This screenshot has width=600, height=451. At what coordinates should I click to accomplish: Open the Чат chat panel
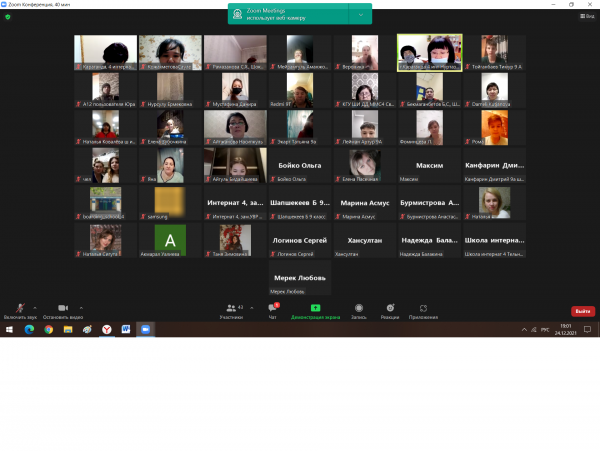pos(273,309)
